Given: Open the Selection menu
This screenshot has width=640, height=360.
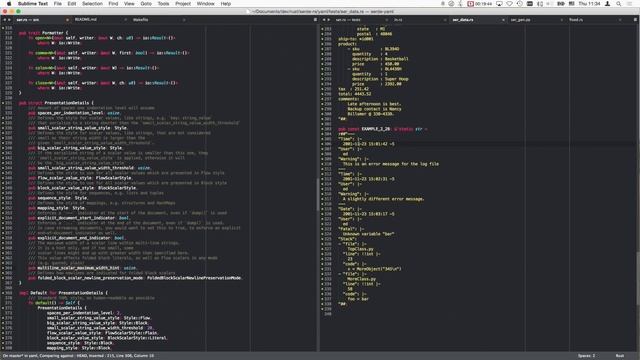Looking at the screenshot, I should point(92,4).
